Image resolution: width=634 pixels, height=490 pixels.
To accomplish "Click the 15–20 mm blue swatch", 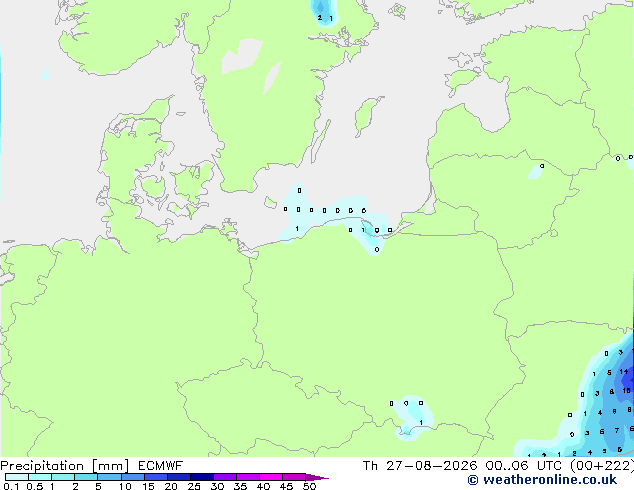I will [x=155, y=477].
